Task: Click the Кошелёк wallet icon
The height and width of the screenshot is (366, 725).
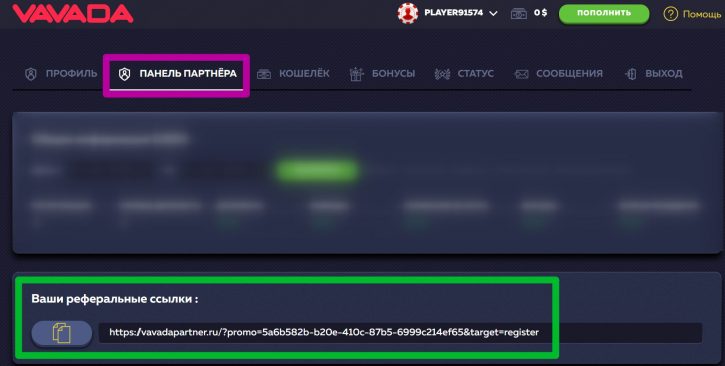Action: tap(264, 74)
